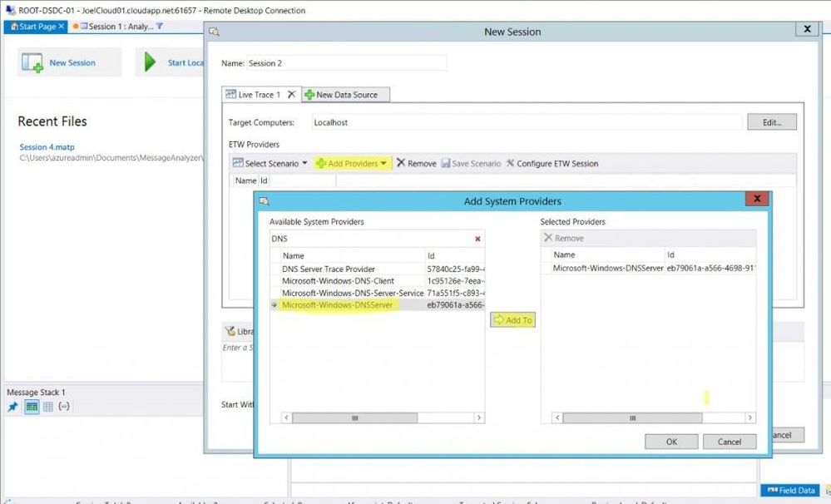831x504 pixels.
Task: Select Microsoft-Windows-DNSServer in available providers
Action: [x=378, y=304]
